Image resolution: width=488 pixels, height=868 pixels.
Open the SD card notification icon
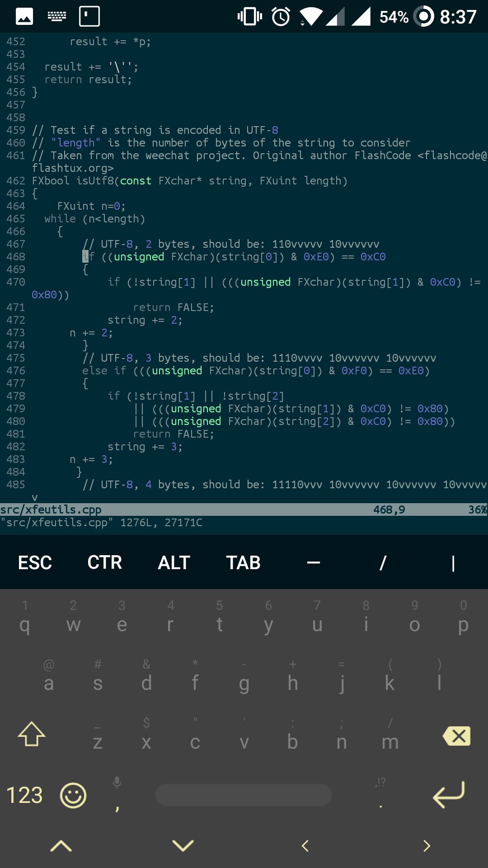pyautogui.click(x=89, y=17)
